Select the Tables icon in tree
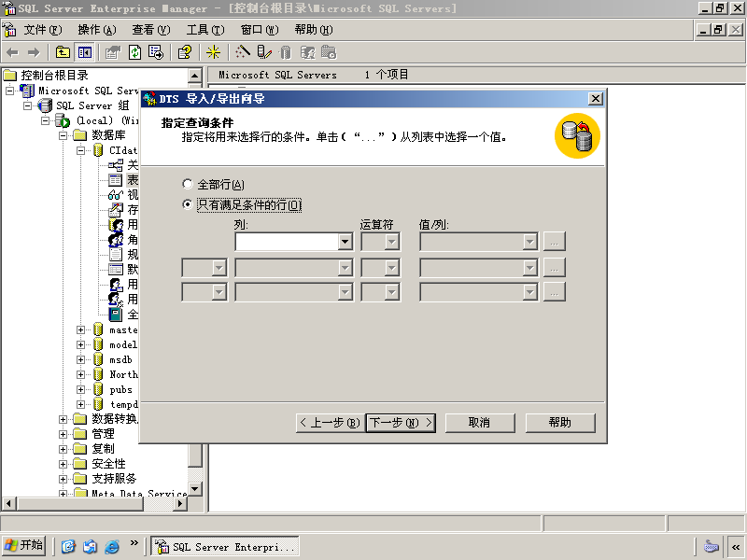Image resolution: width=747 pixels, height=560 pixels. 115,180
